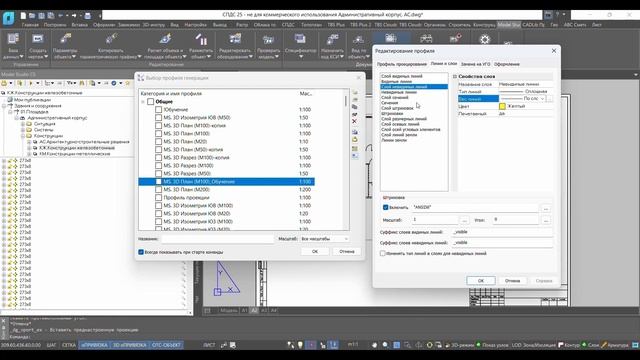The height and width of the screenshot is (360, 640).
Task: Check 'MS. 3D Изометрия ЮВ (M50)' checkbox
Action: point(158,118)
